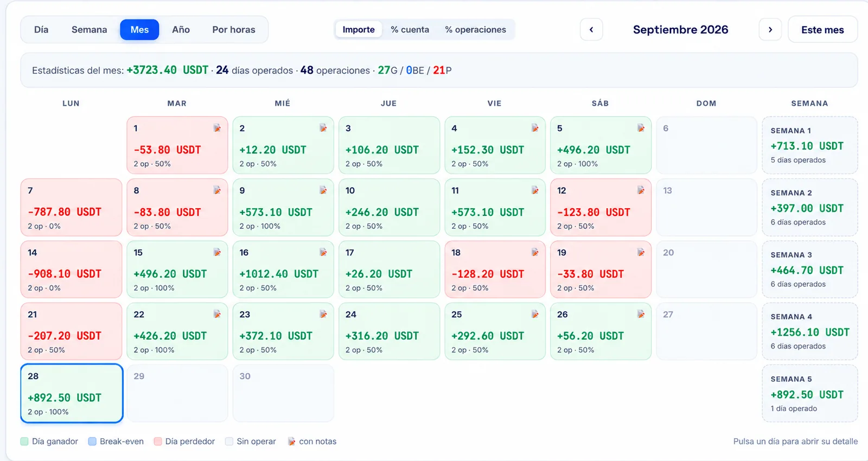The height and width of the screenshot is (461, 868).
Task: Open day 24 with +316.20 USDT
Action: point(389,331)
